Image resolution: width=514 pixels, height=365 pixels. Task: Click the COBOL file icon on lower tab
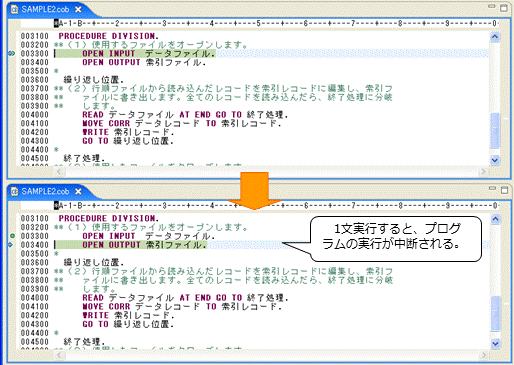15,191
